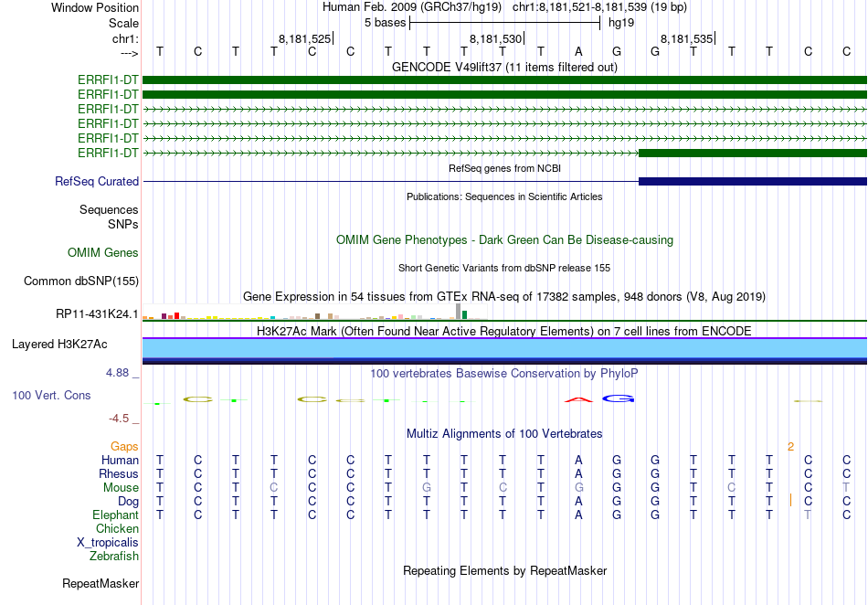
Task: Open Multiz Alignments of 100 Vertebrates title
Action: coord(504,433)
